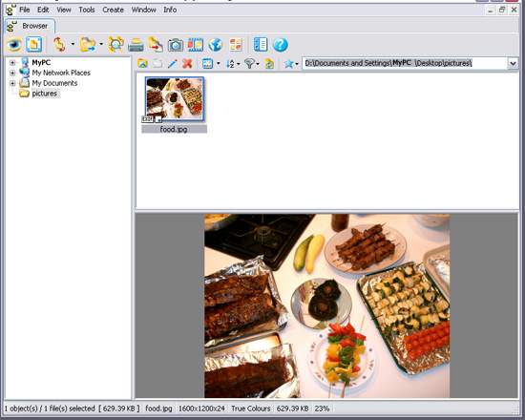Image resolution: width=525 pixels, height=420 pixels.
Task: Toggle the Browser mode toolbar button
Action: [33, 45]
